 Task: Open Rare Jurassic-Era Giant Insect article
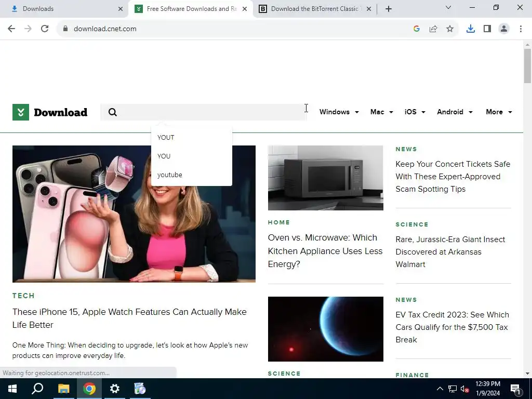pos(450,252)
